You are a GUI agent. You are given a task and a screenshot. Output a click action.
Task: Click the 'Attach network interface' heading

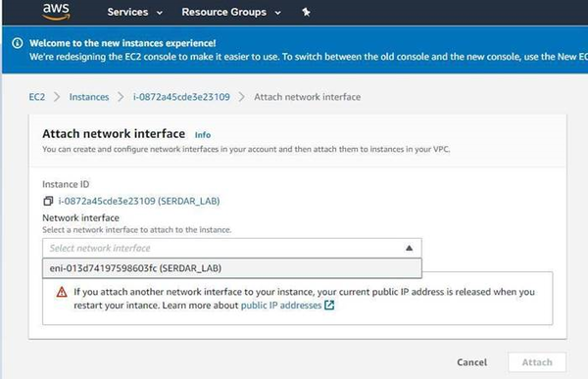pyautogui.click(x=114, y=133)
